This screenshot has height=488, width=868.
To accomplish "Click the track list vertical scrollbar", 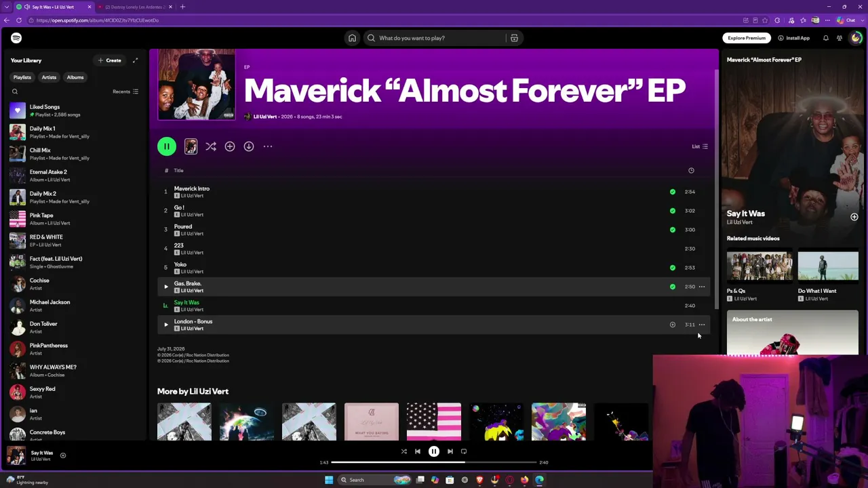I will (716, 190).
